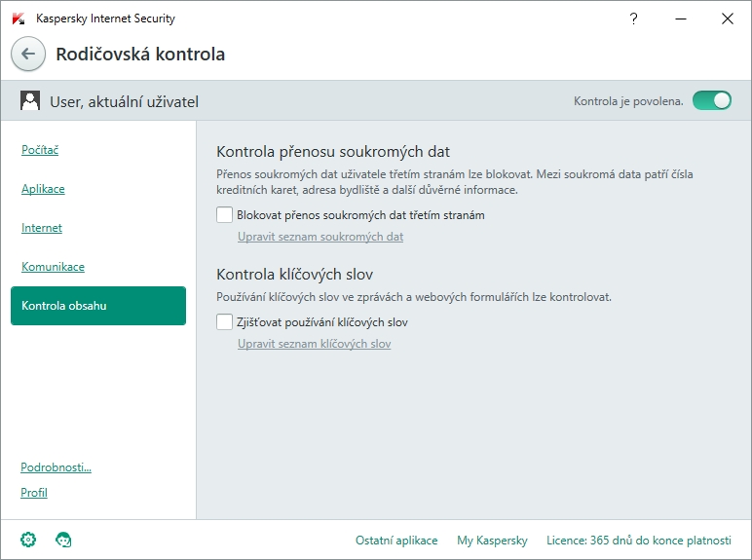Go back using the arrow button
This screenshot has width=752, height=560.
point(28,54)
